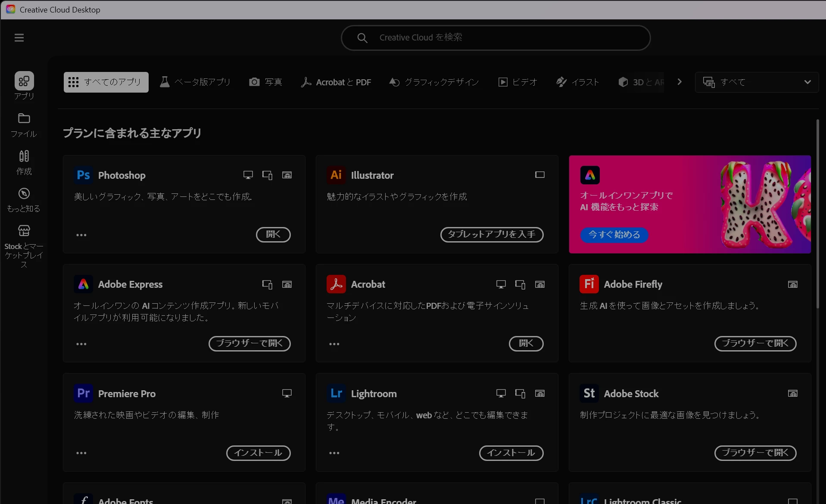
Task: Click Adobe Express web platform icon
Action: click(287, 284)
